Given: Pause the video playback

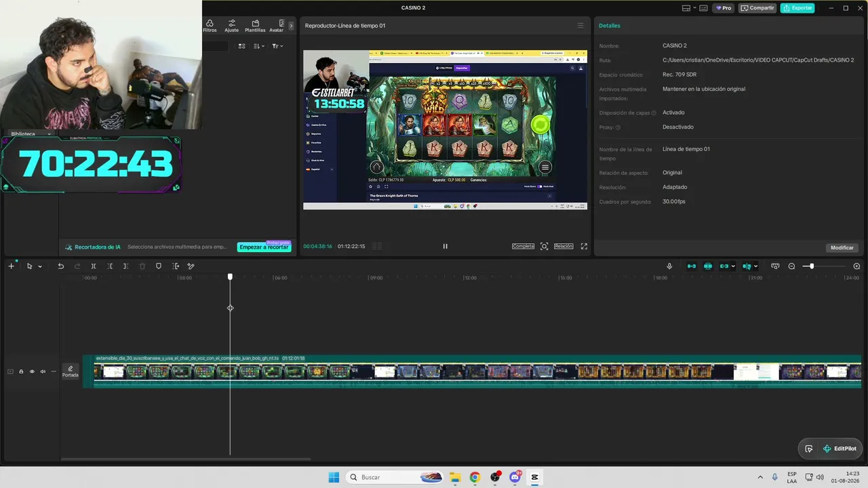Looking at the screenshot, I should 445,246.
